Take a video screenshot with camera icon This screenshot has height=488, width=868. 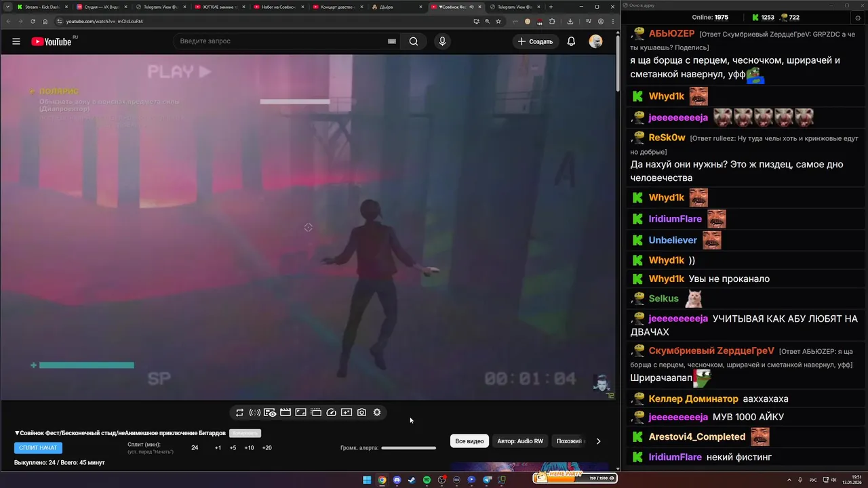pyautogui.click(x=361, y=412)
